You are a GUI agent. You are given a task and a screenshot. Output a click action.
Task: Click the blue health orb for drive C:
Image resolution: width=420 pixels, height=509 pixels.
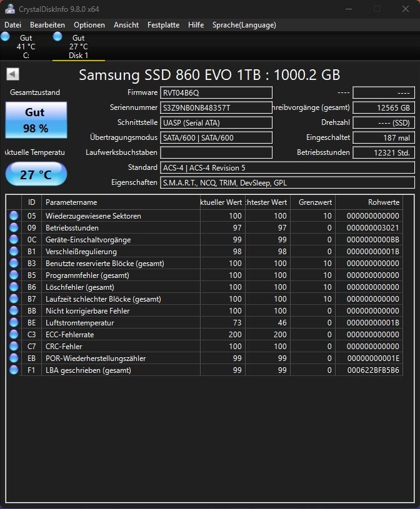[5, 36]
